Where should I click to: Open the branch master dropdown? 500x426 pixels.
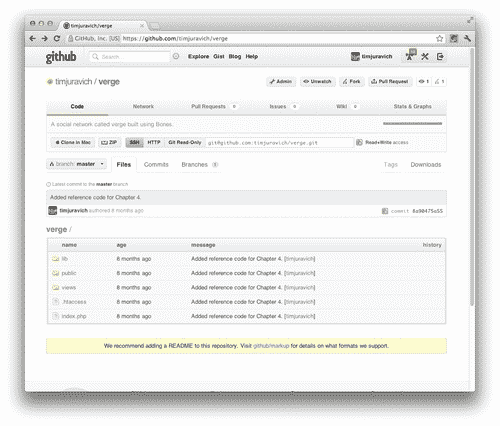pos(76,164)
